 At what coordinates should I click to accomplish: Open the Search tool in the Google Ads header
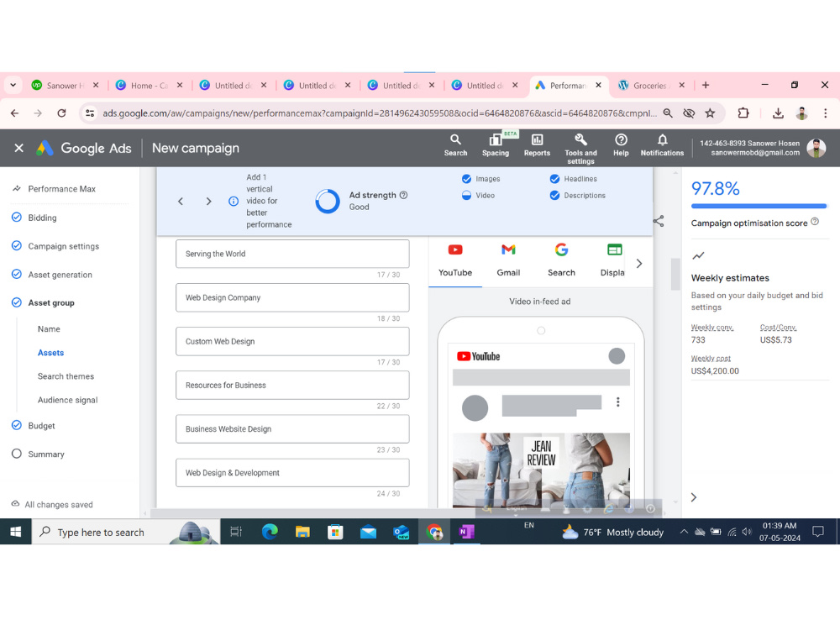[x=455, y=145]
